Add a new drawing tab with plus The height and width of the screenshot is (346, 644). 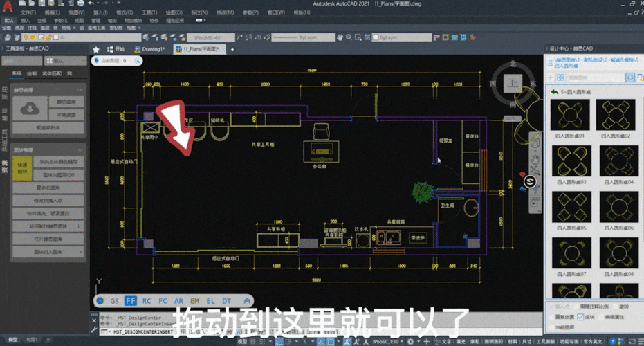tap(232, 49)
